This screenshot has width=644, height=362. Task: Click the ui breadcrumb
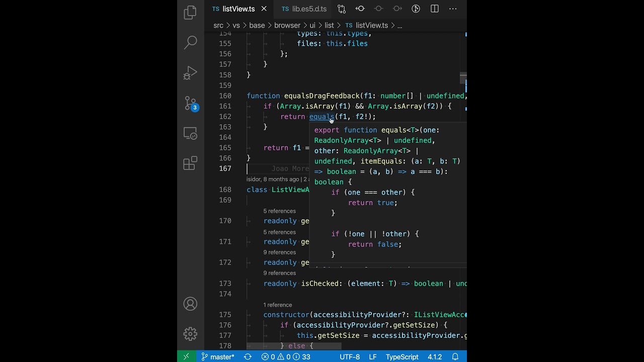pos(312,25)
